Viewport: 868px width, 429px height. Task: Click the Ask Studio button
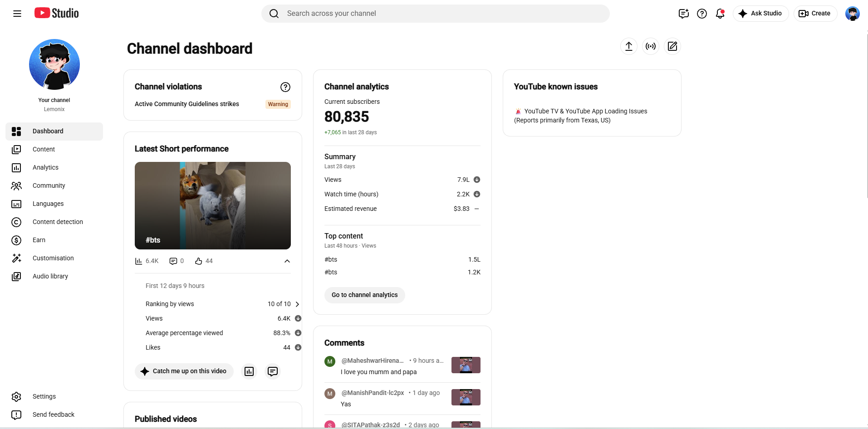point(761,14)
